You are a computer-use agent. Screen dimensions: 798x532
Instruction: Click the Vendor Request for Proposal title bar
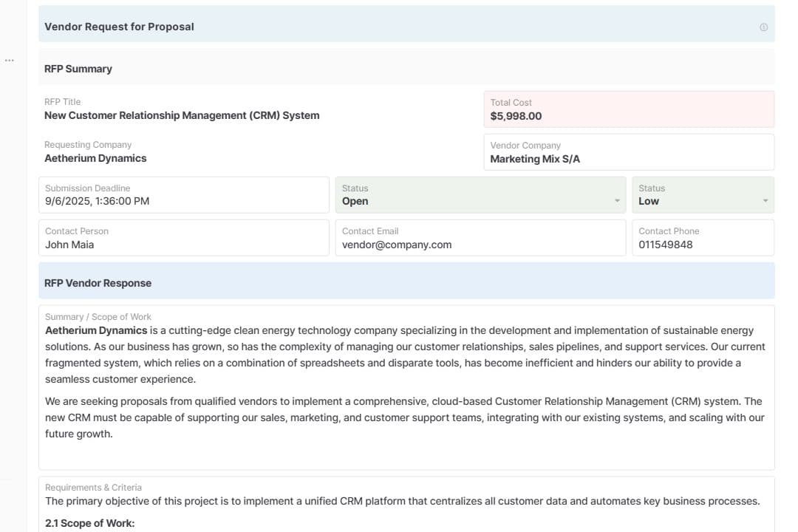point(119,27)
